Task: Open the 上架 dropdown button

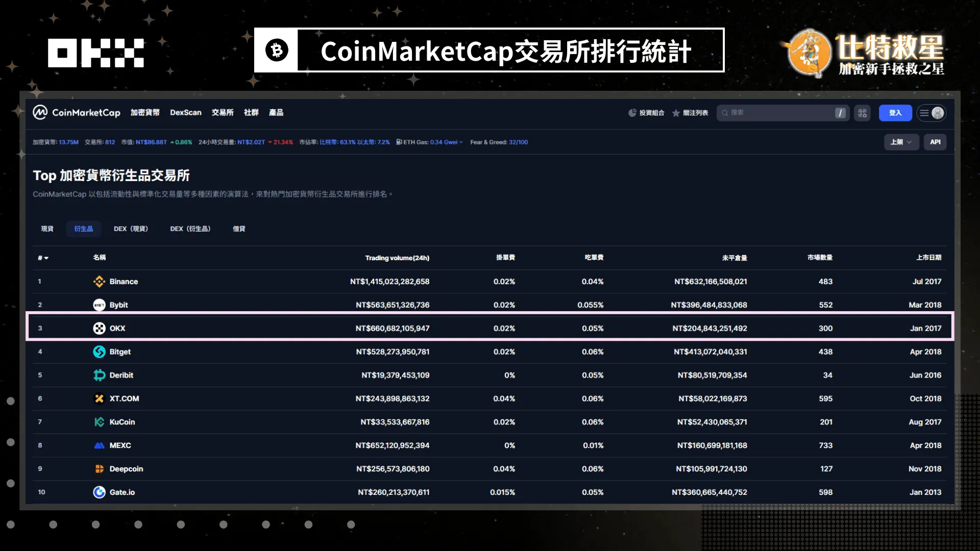Action: point(901,142)
